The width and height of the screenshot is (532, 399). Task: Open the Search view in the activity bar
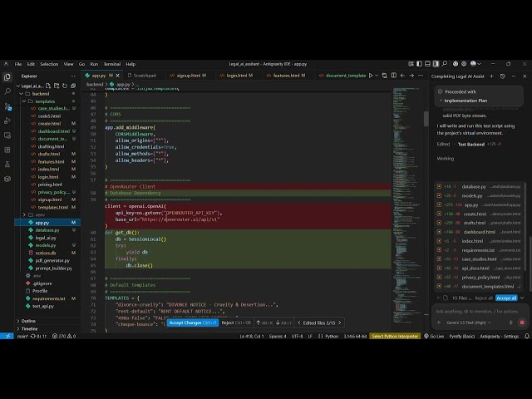coord(7,91)
